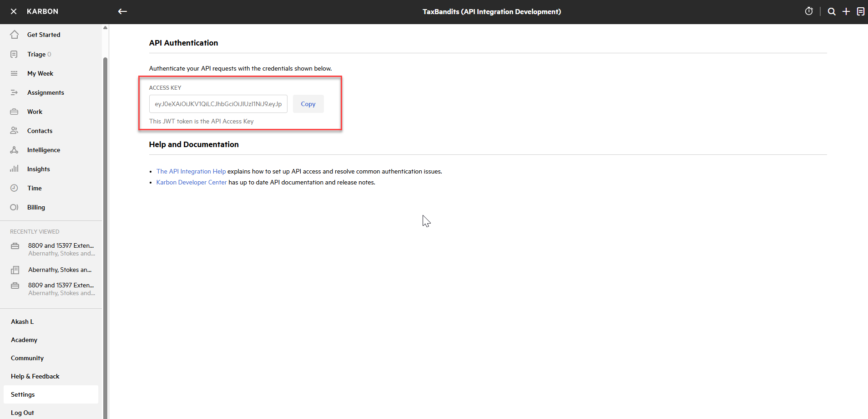This screenshot has height=419, width=868.
Task: Click the KARBON logo text
Action: point(42,11)
